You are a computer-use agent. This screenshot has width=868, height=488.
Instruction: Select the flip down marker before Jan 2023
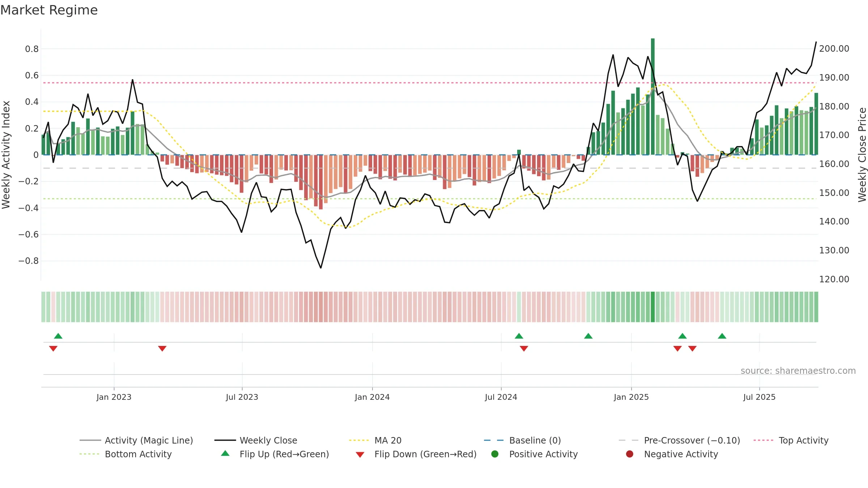(53, 348)
